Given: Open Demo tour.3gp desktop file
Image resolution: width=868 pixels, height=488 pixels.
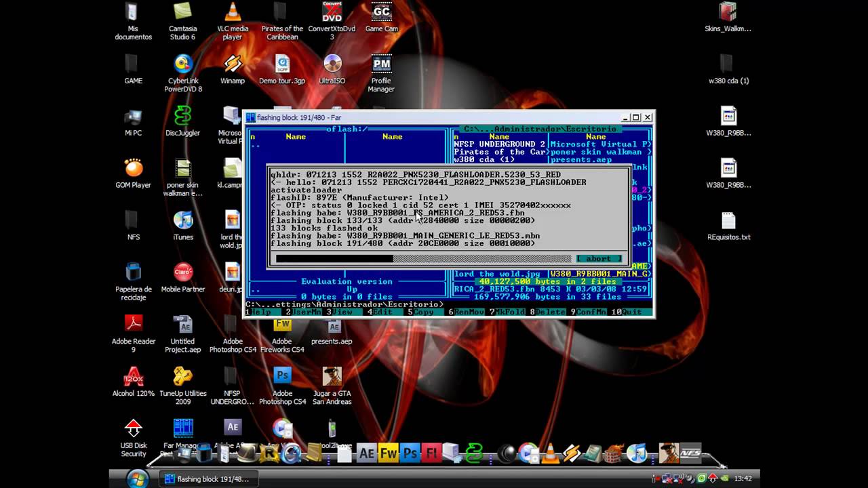Looking at the screenshot, I should (282, 69).
